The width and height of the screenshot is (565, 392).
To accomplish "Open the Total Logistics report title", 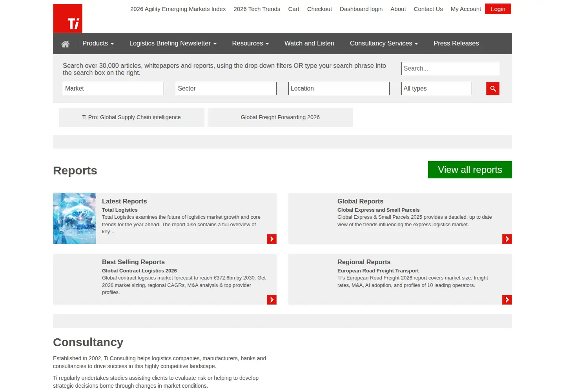I will coord(120,210).
